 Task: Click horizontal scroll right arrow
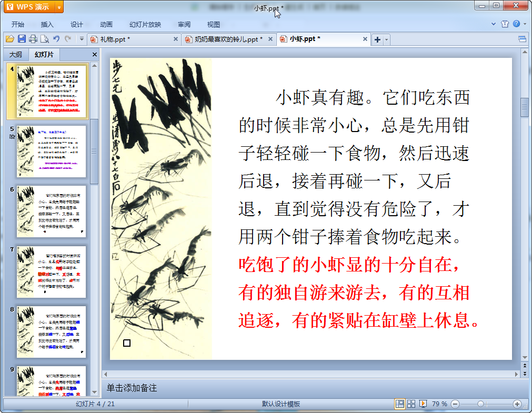[x=516, y=374]
